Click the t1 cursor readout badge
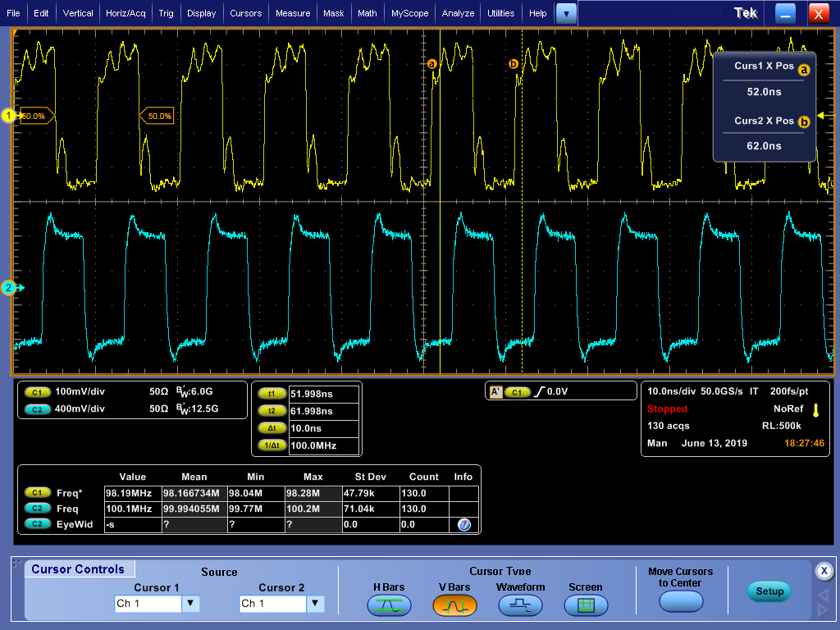 click(272, 394)
